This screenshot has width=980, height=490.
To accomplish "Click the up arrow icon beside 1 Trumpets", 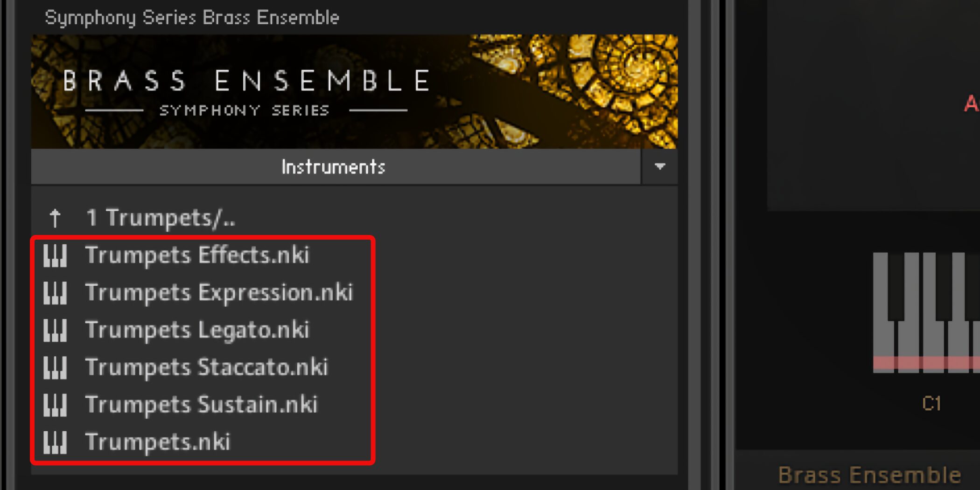I will [55, 218].
